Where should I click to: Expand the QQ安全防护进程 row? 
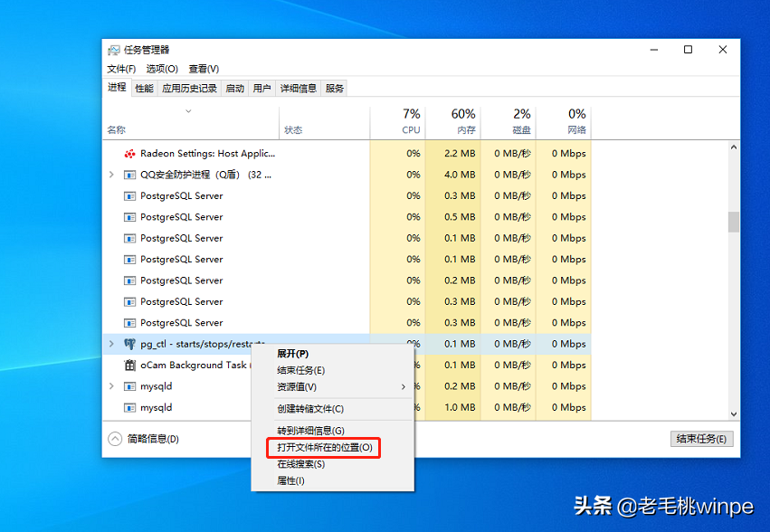[111, 175]
